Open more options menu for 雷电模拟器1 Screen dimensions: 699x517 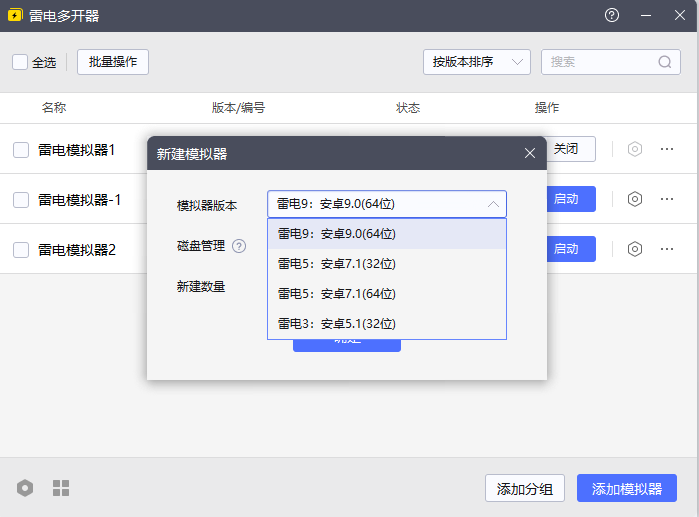pyautogui.click(x=667, y=149)
